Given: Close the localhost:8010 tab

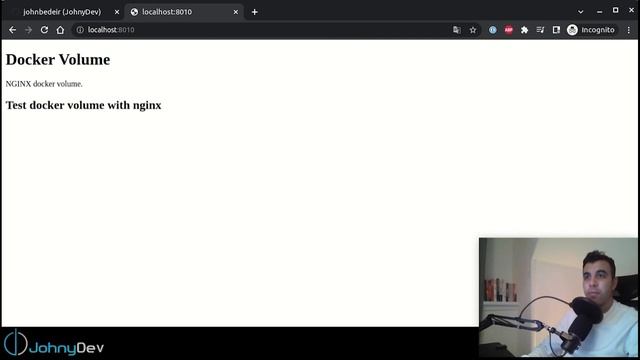Looking at the screenshot, I should coord(236,12).
